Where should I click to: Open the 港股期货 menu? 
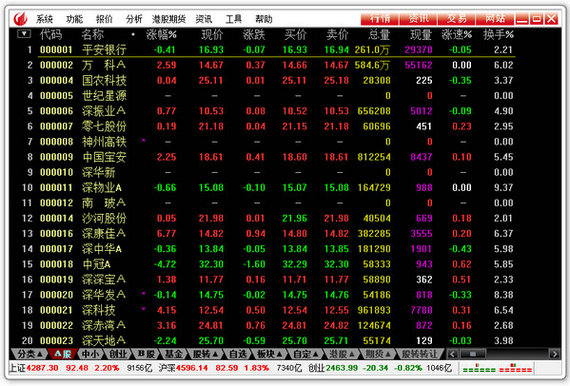(x=169, y=19)
